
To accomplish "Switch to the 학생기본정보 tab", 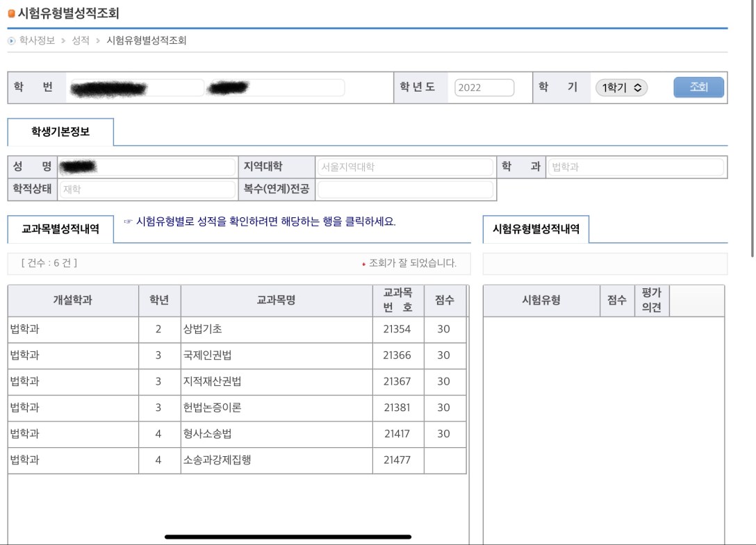I will [x=60, y=132].
